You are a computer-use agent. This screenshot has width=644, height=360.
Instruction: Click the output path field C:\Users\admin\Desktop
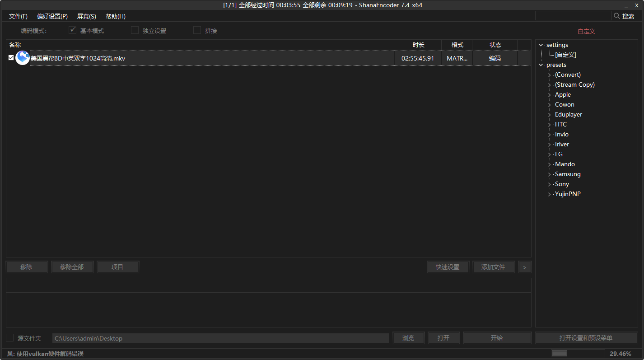[x=220, y=338]
